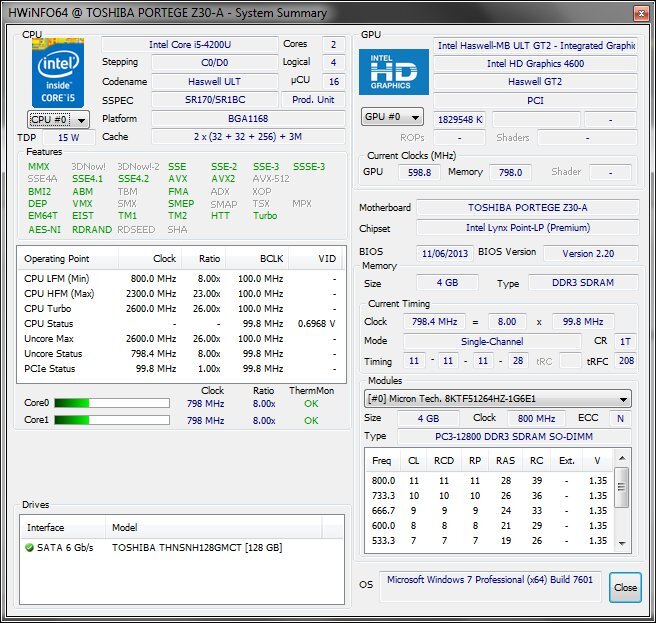Click the Intel Core i5-4200U name field
This screenshot has height=623, width=656.
click(189, 45)
